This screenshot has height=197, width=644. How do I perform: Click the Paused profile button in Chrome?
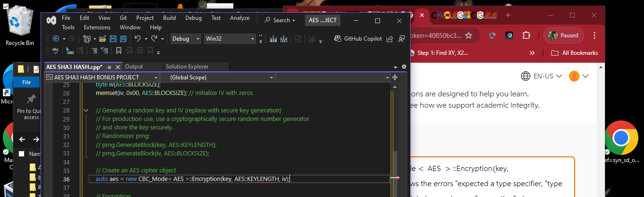pyautogui.click(x=564, y=35)
